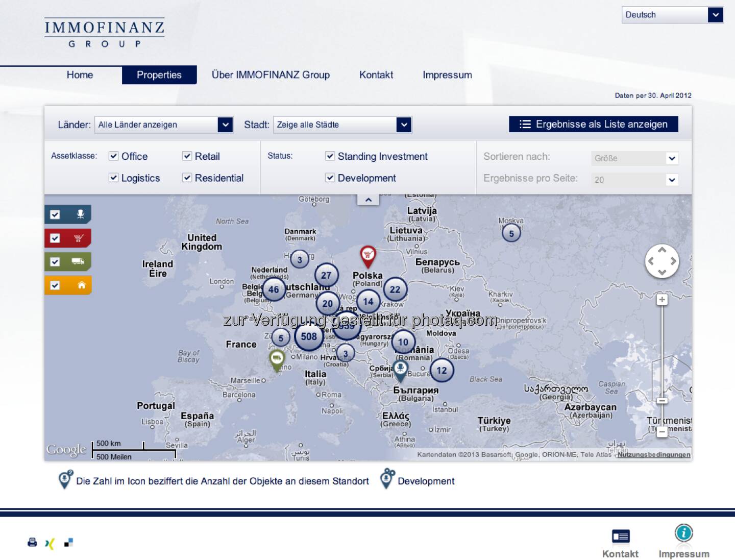
Task: Click the office pin near Bucharest
Action: tap(401, 371)
